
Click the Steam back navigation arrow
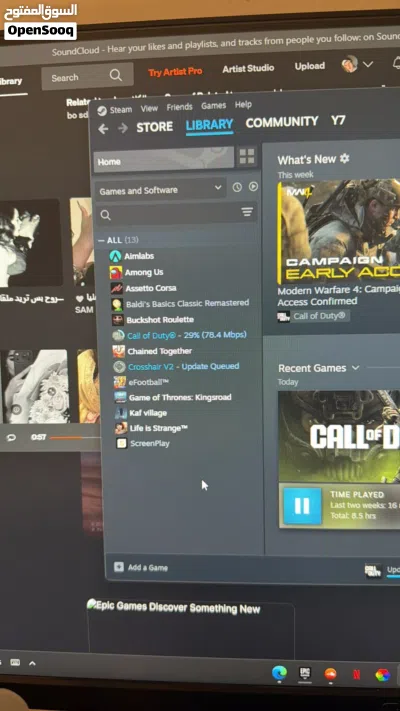pos(103,129)
